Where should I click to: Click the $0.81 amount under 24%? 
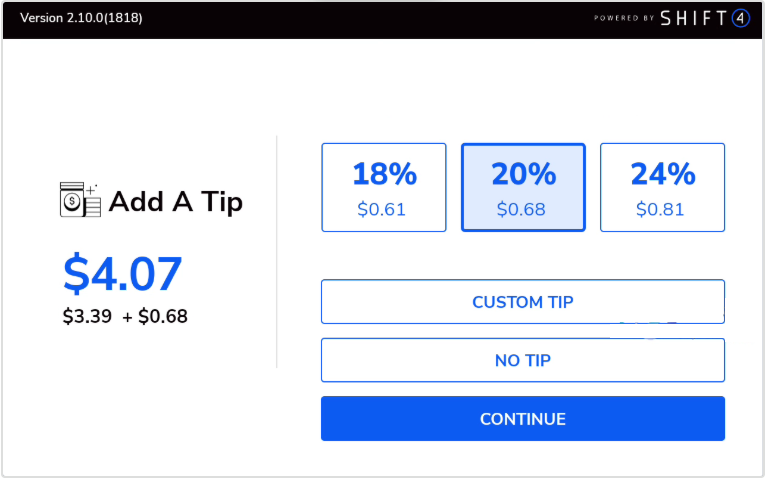661,210
